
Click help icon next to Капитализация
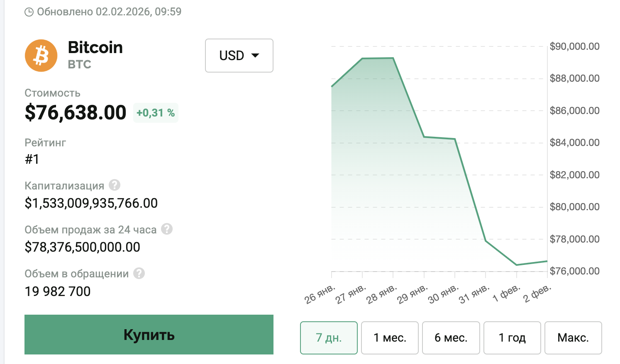click(115, 185)
